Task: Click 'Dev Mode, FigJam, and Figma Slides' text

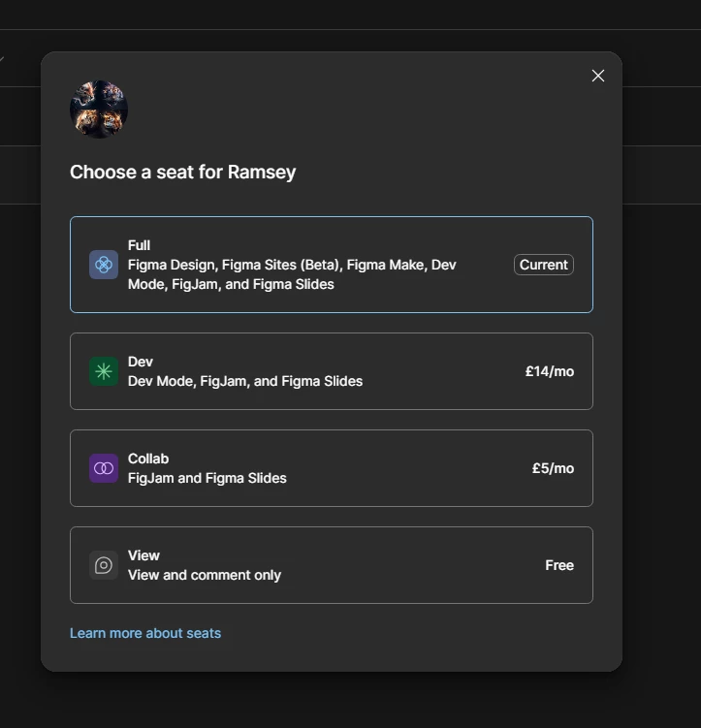Action: (x=245, y=381)
